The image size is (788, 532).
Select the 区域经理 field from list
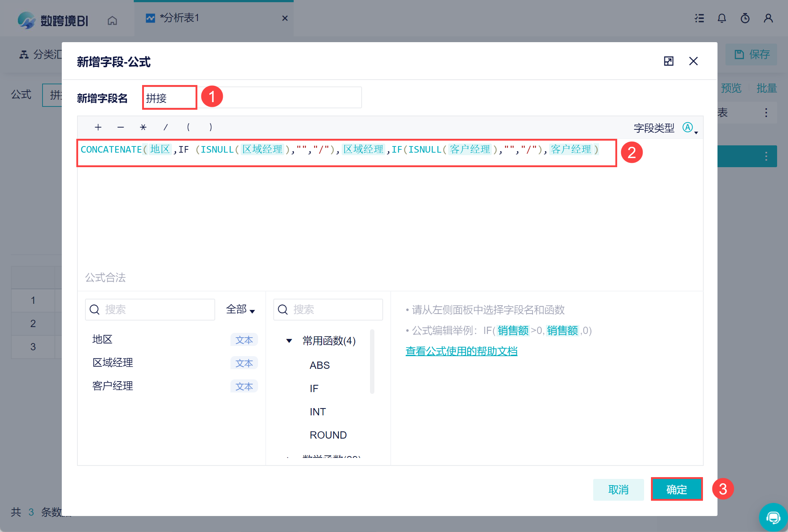pyautogui.click(x=113, y=363)
